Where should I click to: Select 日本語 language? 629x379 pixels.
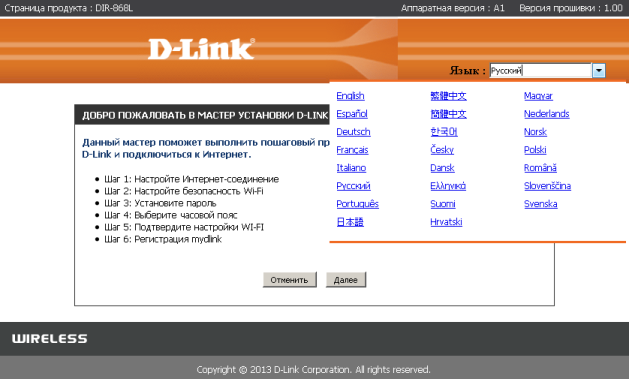point(350,222)
